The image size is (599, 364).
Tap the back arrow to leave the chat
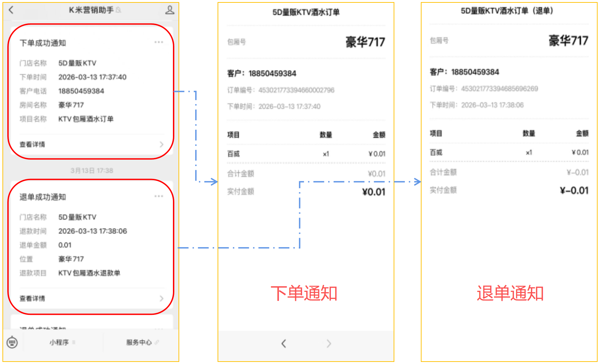pos(11,10)
